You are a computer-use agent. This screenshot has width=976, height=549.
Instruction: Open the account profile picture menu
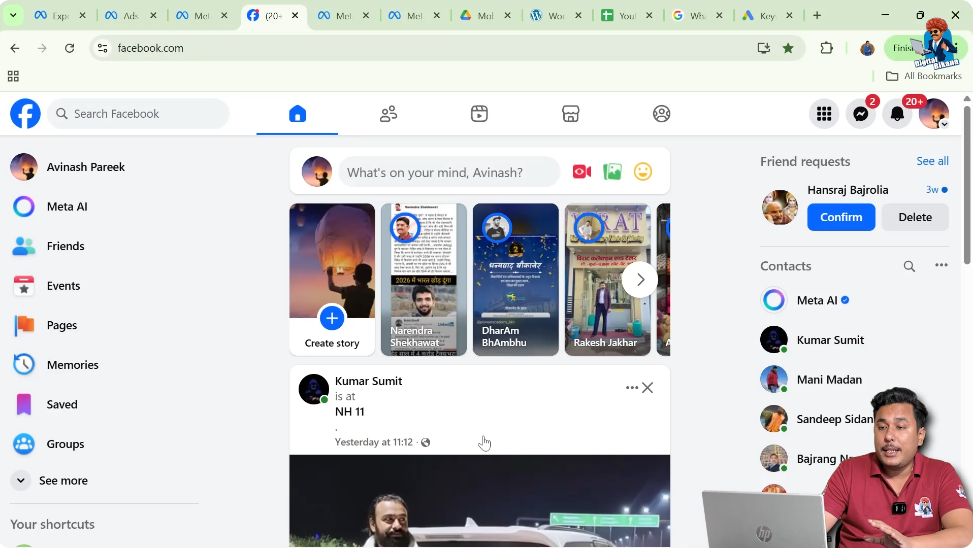coord(934,114)
